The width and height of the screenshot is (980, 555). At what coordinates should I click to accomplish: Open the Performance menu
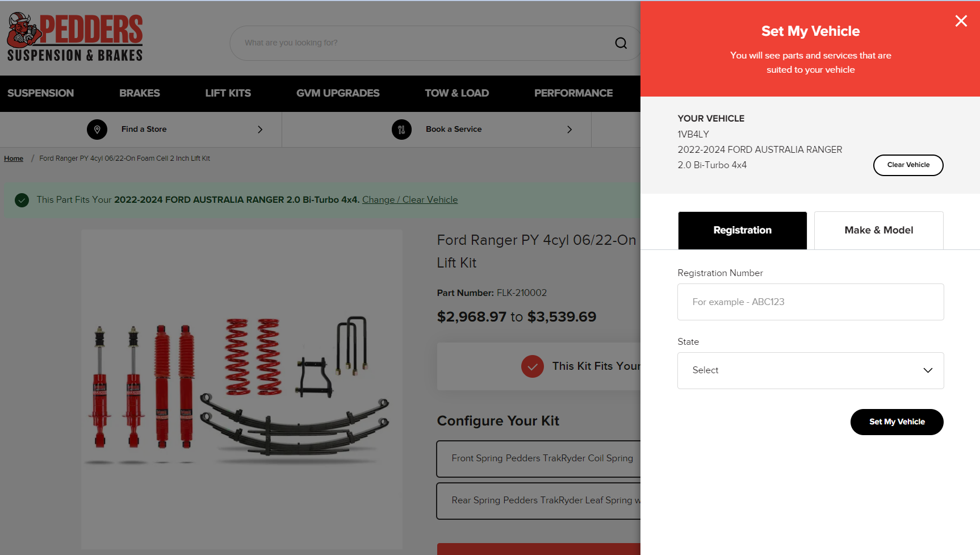click(573, 93)
